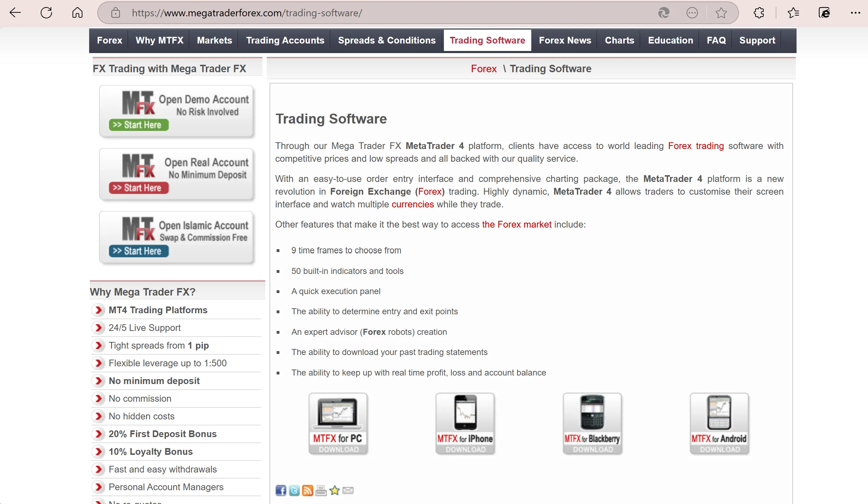Start Here on Open Real Account

pos(139,188)
